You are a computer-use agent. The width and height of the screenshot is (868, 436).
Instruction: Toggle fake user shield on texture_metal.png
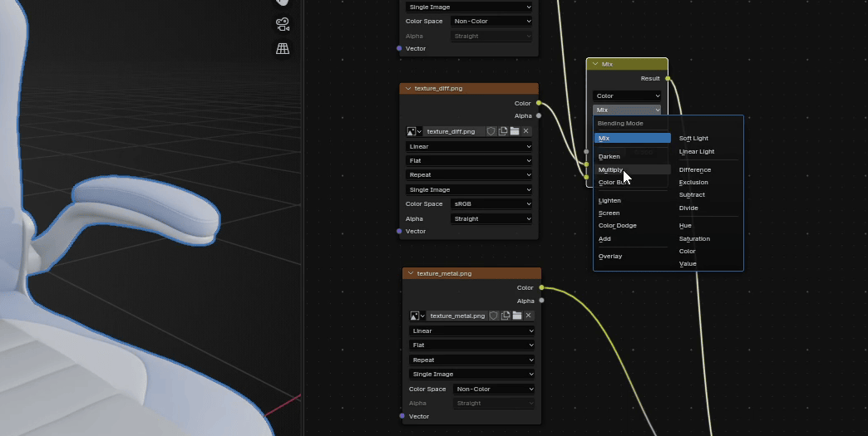click(494, 316)
